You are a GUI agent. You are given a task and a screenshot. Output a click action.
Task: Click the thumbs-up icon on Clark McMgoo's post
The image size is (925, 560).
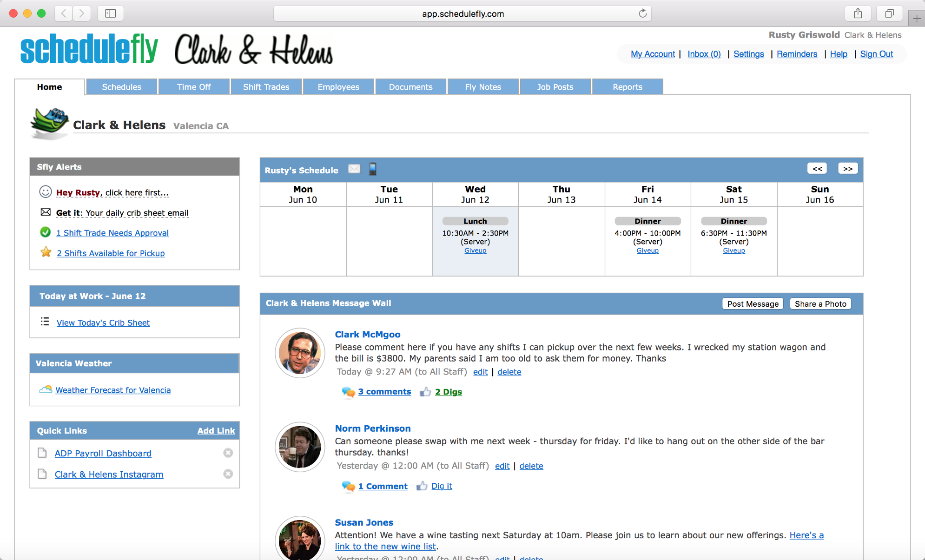[x=425, y=392]
